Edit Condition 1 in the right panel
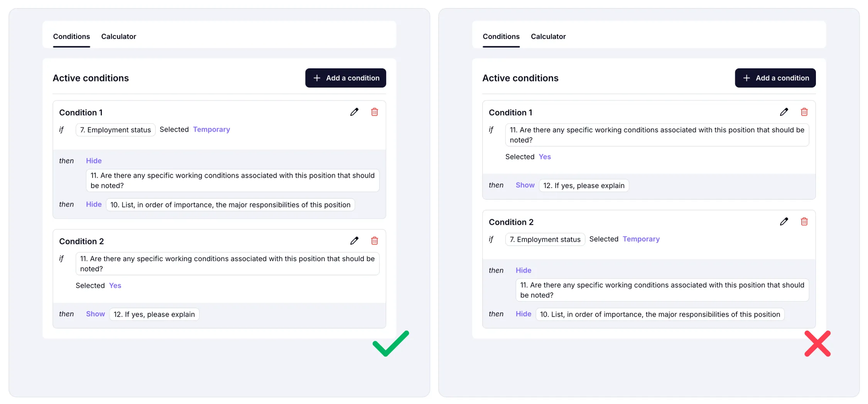This screenshot has width=868, height=404. (784, 112)
